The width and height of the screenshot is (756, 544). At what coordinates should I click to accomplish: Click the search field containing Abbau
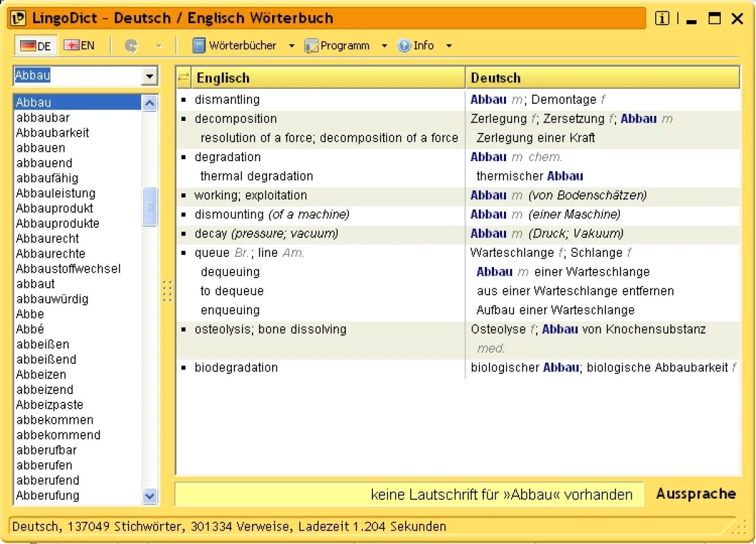(76, 76)
